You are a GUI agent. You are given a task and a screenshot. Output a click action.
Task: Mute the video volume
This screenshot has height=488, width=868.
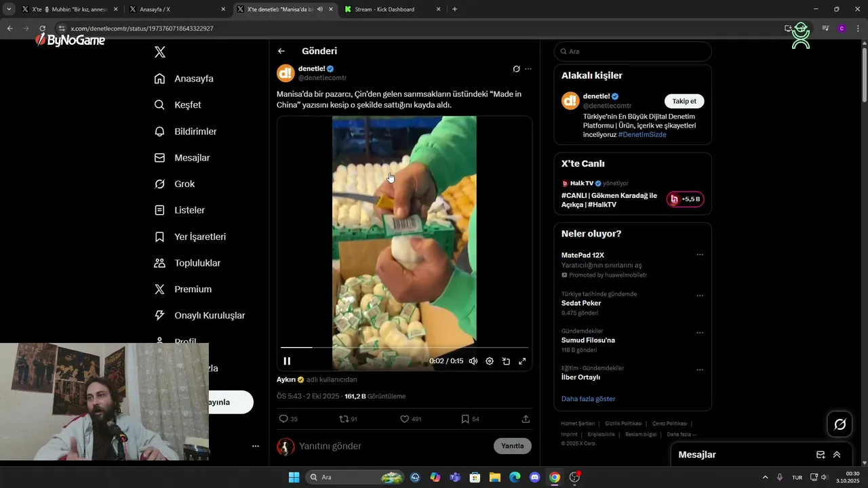[x=473, y=361]
